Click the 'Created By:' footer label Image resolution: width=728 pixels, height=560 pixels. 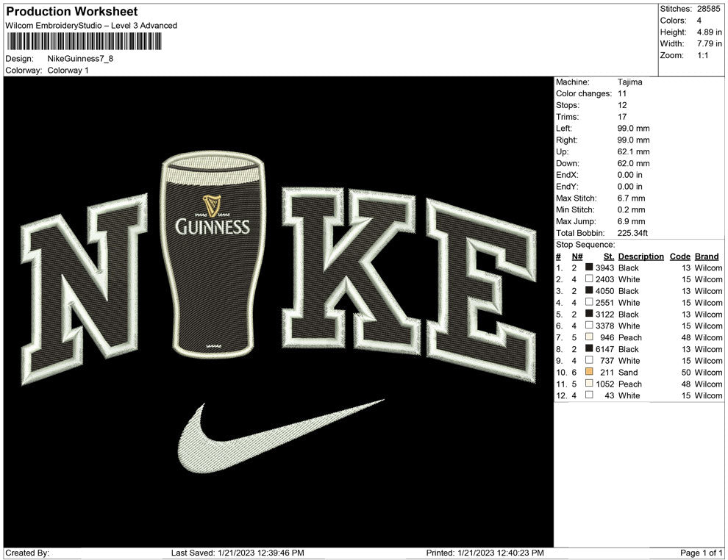coord(27,553)
